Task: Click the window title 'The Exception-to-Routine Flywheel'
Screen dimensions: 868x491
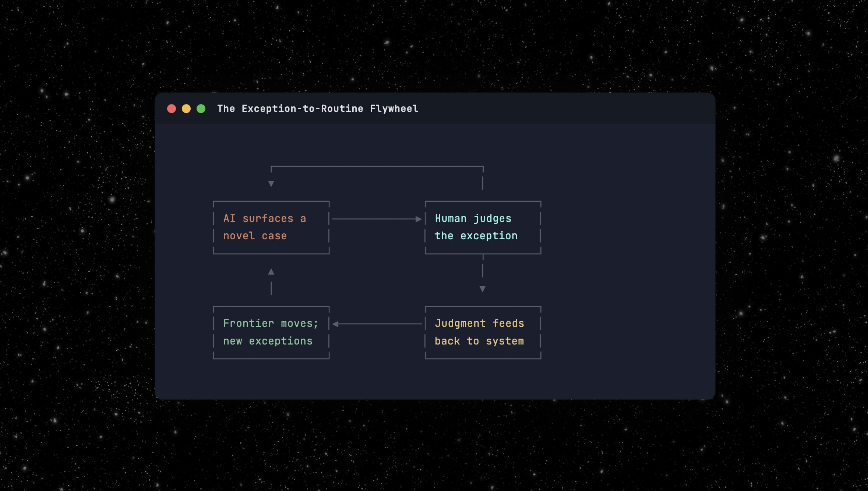Action: (x=318, y=109)
